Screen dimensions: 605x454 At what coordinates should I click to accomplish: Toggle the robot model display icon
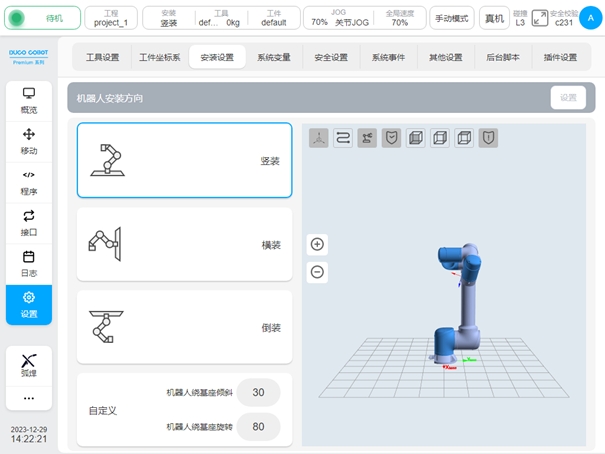click(367, 139)
